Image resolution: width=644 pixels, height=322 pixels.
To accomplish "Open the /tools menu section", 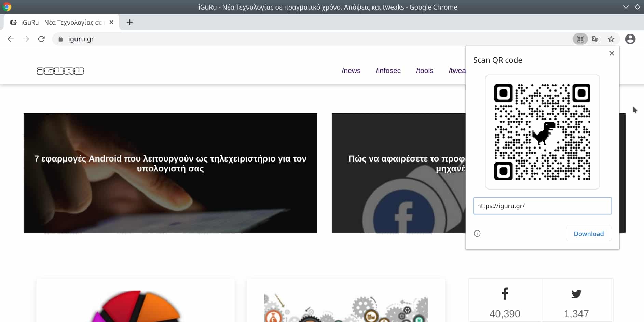I will [x=425, y=71].
